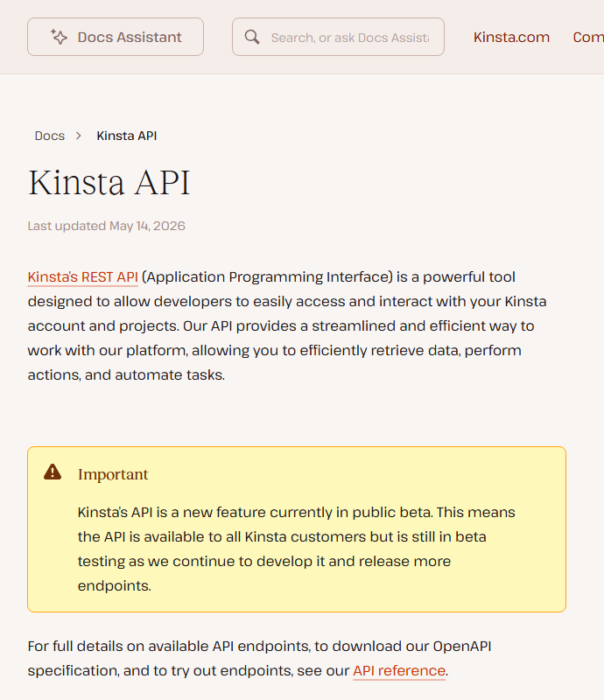Image resolution: width=604 pixels, height=700 pixels.
Task: Go to the Docs breadcrumb
Action: click(x=50, y=136)
